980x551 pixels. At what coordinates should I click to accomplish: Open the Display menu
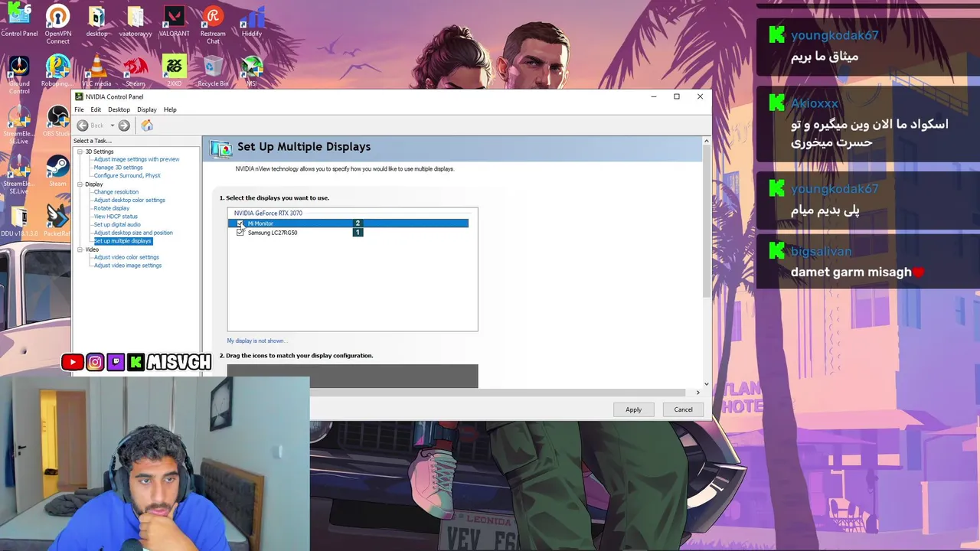coord(147,109)
